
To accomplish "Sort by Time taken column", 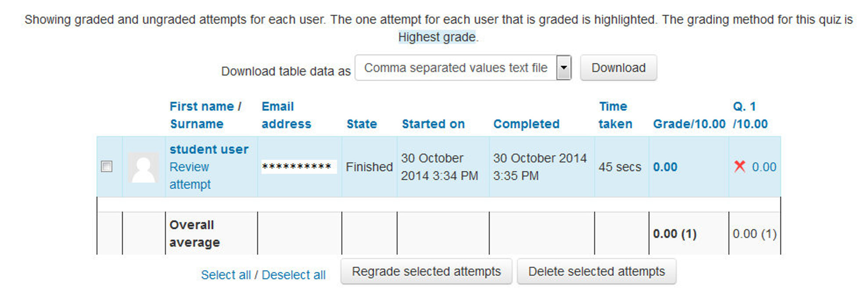I will 615,115.
